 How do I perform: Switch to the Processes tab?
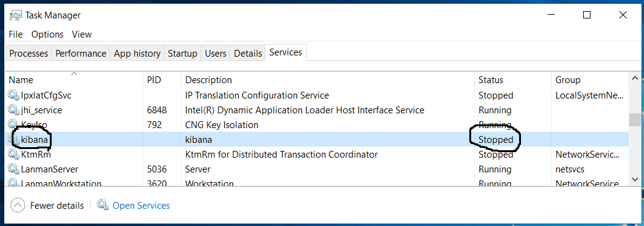point(29,54)
